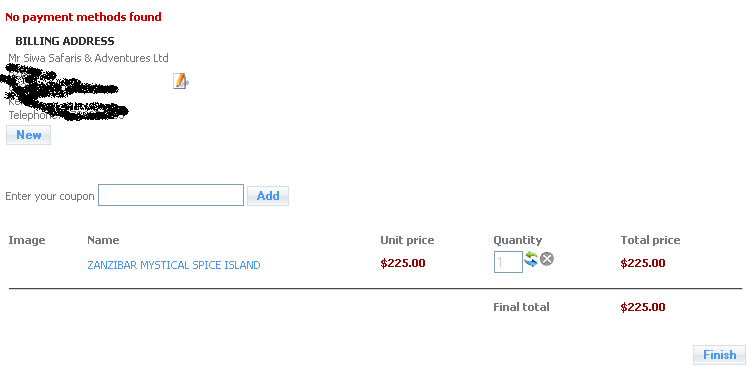
Task: Click the Total price column header
Action: click(x=650, y=240)
